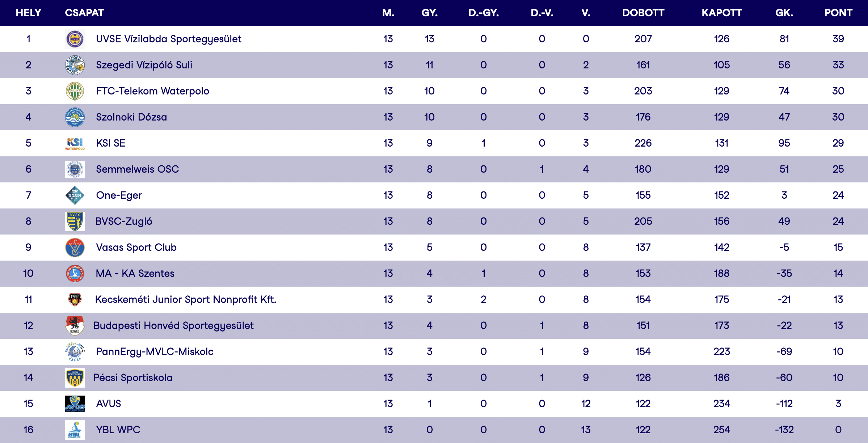Click the CSAPAT column header

pyautogui.click(x=84, y=13)
